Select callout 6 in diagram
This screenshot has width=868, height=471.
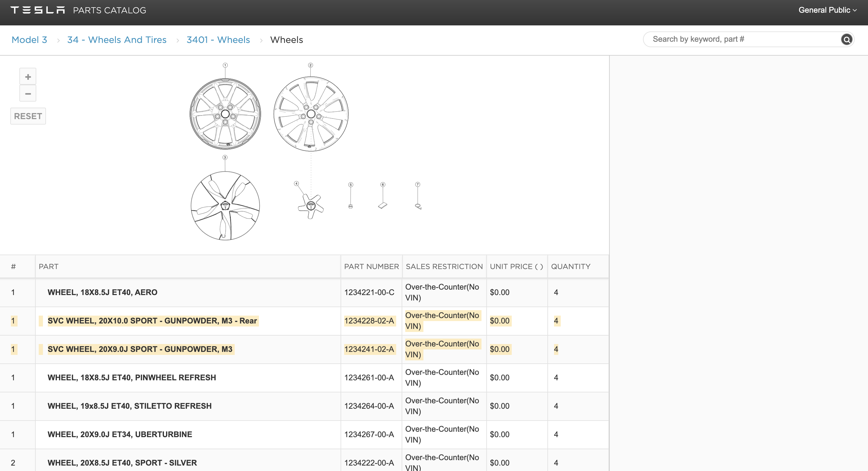[x=383, y=185]
